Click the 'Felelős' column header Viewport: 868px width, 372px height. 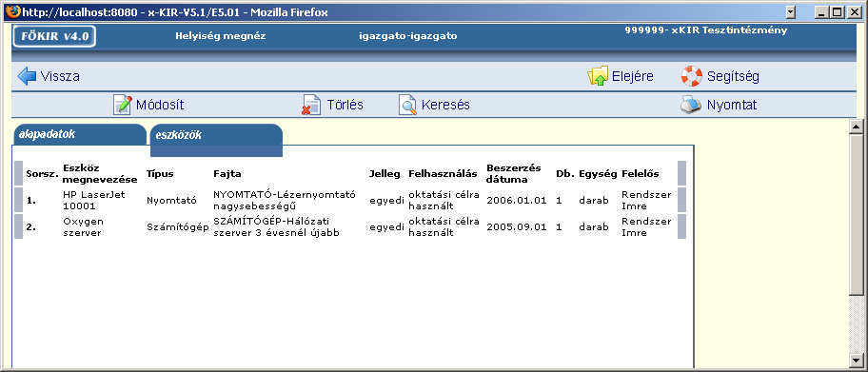[x=641, y=174]
